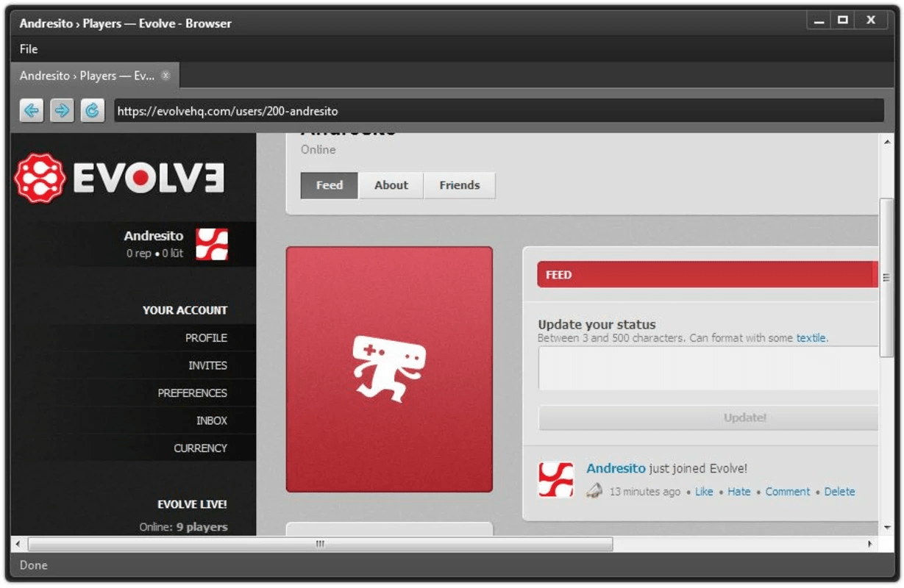This screenshot has height=588, width=904.
Task: Minimize the browser window
Action: click(819, 20)
